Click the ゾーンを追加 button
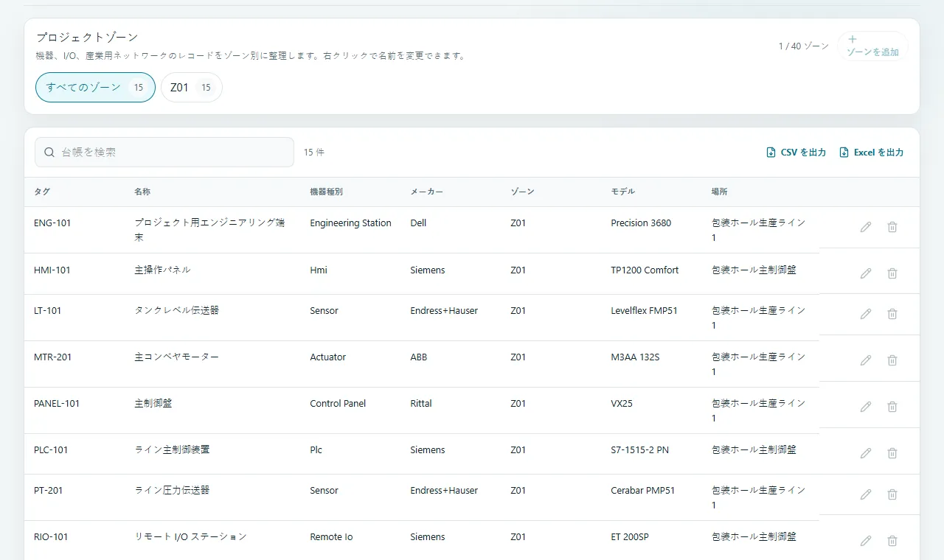 (x=872, y=46)
